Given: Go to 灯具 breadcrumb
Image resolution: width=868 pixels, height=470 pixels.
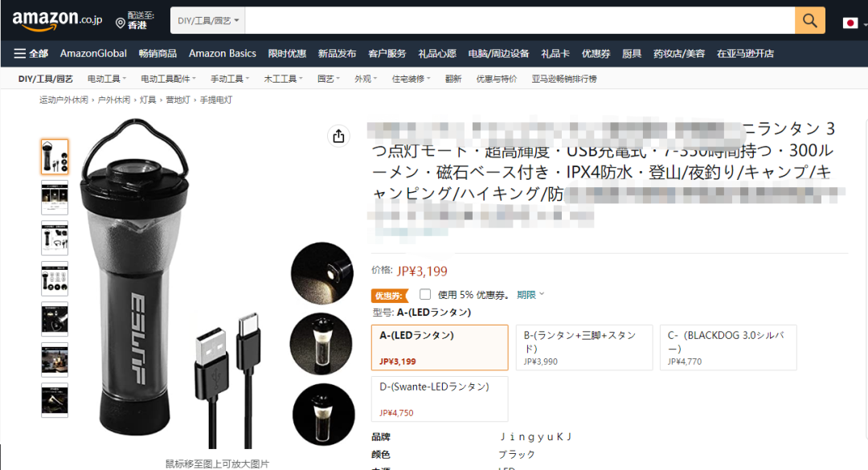Looking at the screenshot, I should [x=148, y=100].
